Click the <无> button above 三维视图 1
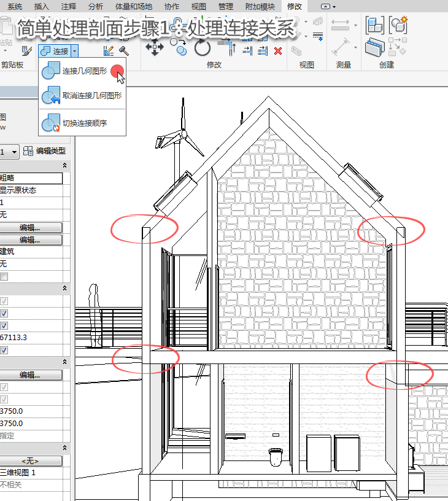The height and width of the screenshot is (501, 448). point(31,460)
